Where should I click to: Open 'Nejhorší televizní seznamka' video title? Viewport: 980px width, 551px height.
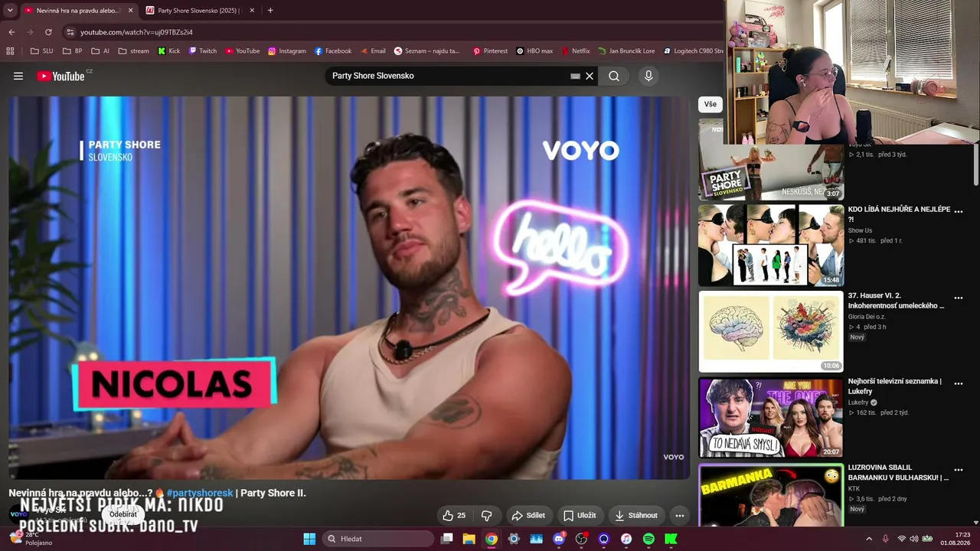click(895, 386)
